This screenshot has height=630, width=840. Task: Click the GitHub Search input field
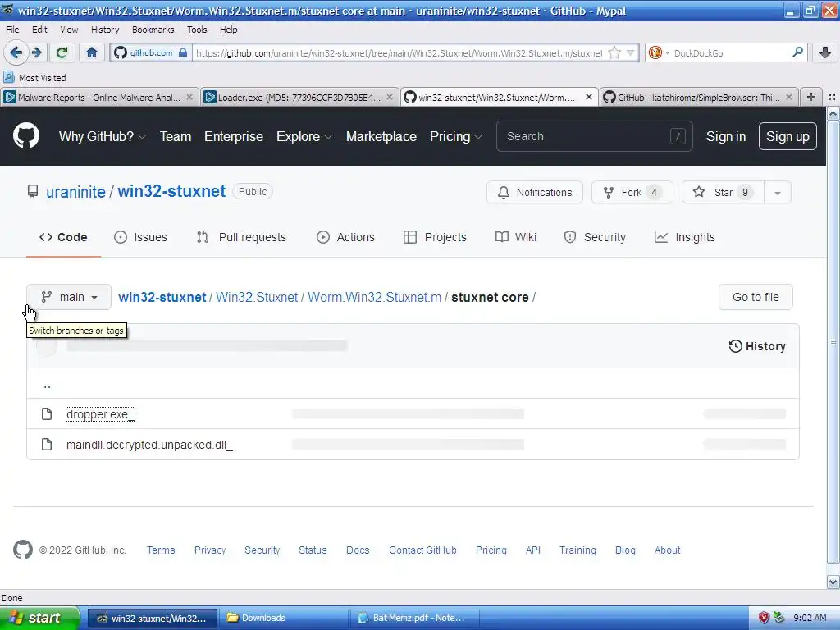594,137
